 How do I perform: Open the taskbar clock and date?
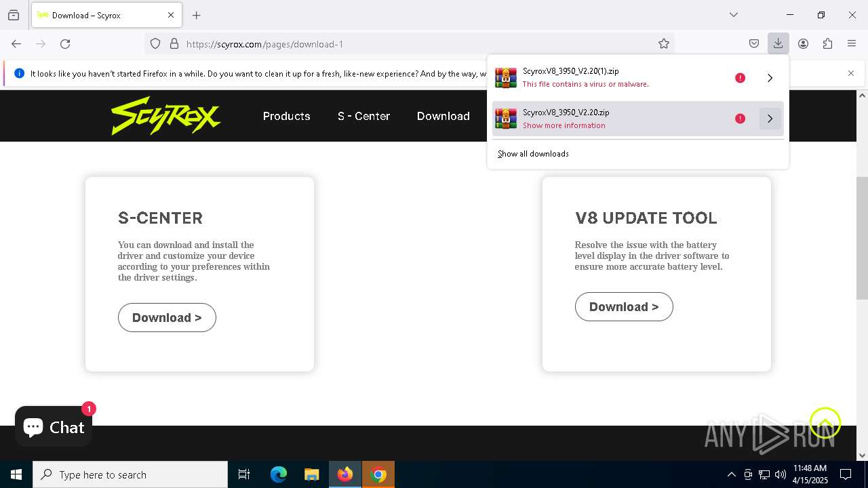810,474
